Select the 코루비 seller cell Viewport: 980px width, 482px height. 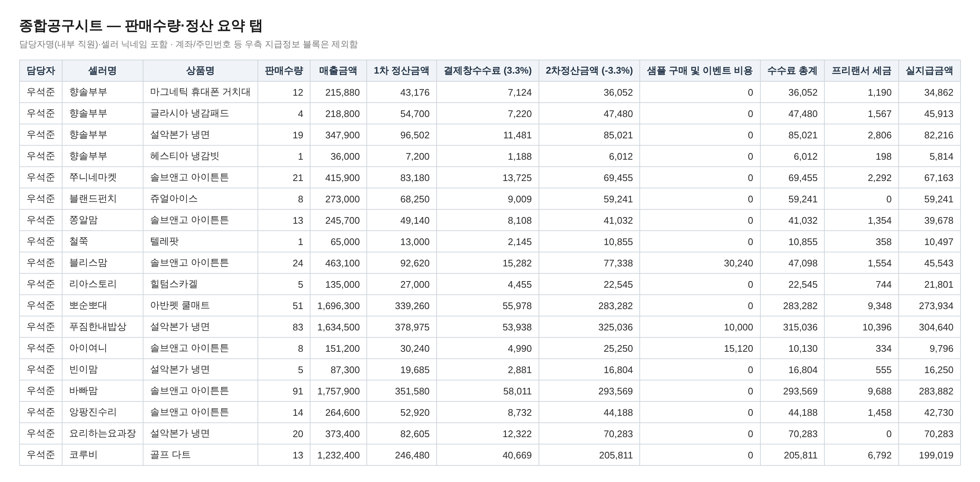coord(102,454)
